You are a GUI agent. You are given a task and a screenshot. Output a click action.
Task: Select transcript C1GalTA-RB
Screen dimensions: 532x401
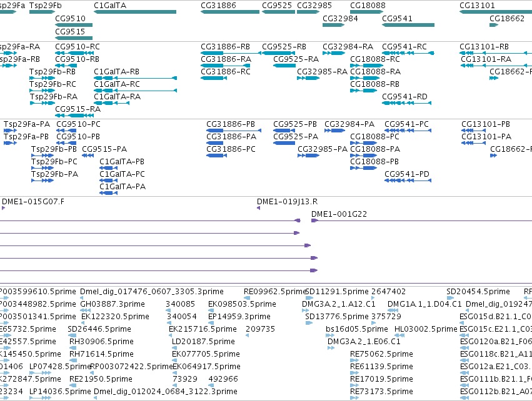[136, 78]
